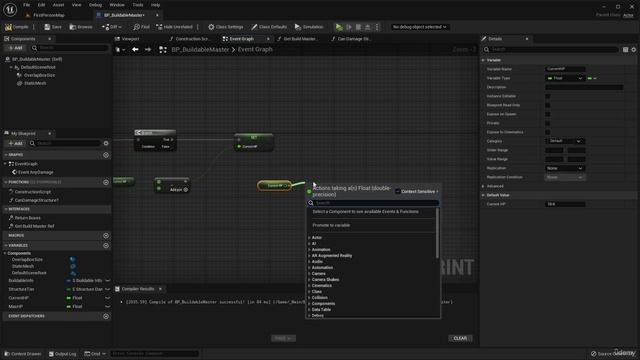Add a new macro with plus icon
640x360 pixels.
coord(106,236)
